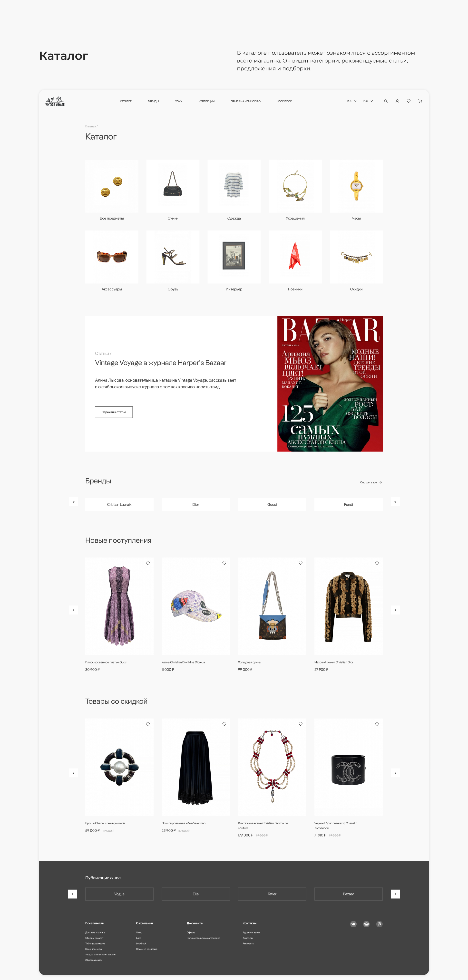Expand the РУС language dropdown
Screen dimensions: 468x980
(368, 101)
